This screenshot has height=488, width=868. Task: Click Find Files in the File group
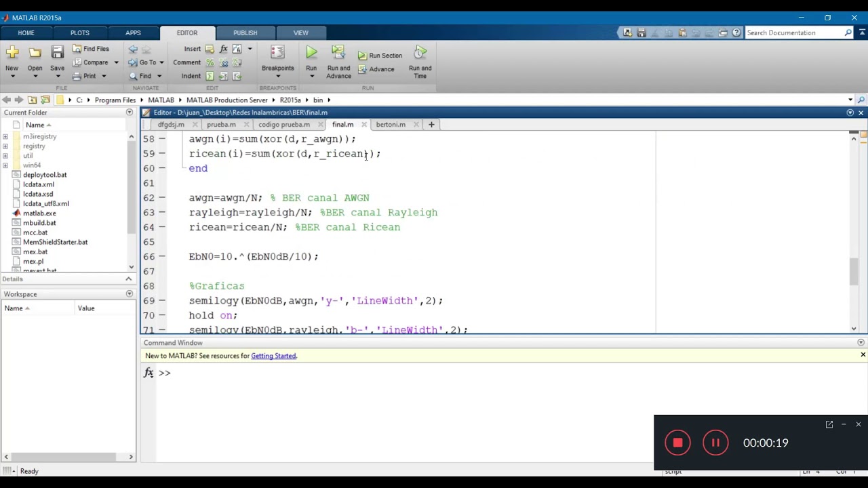coord(90,49)
